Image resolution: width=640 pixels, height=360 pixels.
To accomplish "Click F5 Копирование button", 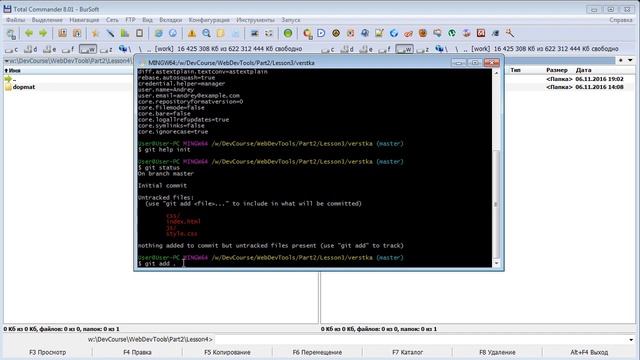I will [x=227, y=352].
